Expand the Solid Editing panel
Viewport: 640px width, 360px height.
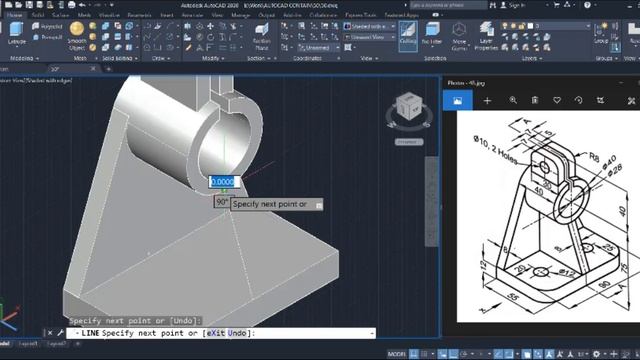120,58
